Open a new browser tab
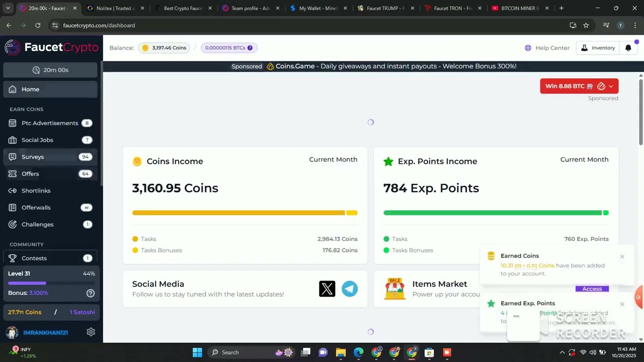 (561, 8)
